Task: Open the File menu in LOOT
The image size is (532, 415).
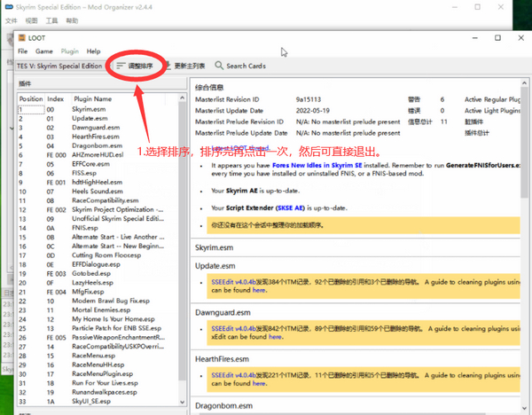Action: [x=23, y=52]
